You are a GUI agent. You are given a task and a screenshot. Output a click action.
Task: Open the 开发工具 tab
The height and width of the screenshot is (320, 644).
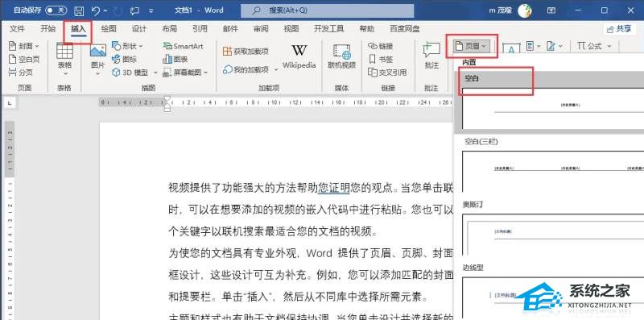click(329, 29)
